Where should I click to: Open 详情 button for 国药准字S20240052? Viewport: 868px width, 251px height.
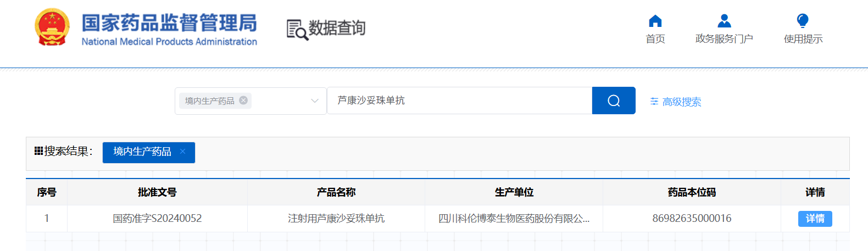815,219
